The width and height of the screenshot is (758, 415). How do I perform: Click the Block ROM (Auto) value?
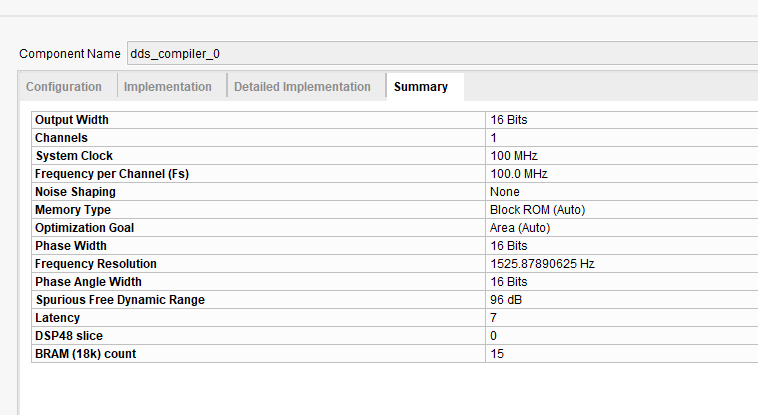pos(537,210)
